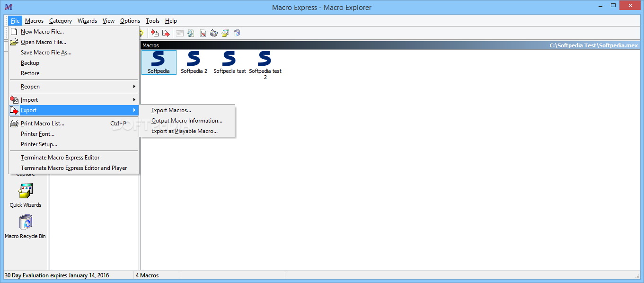Choose Printer Font
The width and height of the screenshot is (644, 283).
click(x=73, y=134)
